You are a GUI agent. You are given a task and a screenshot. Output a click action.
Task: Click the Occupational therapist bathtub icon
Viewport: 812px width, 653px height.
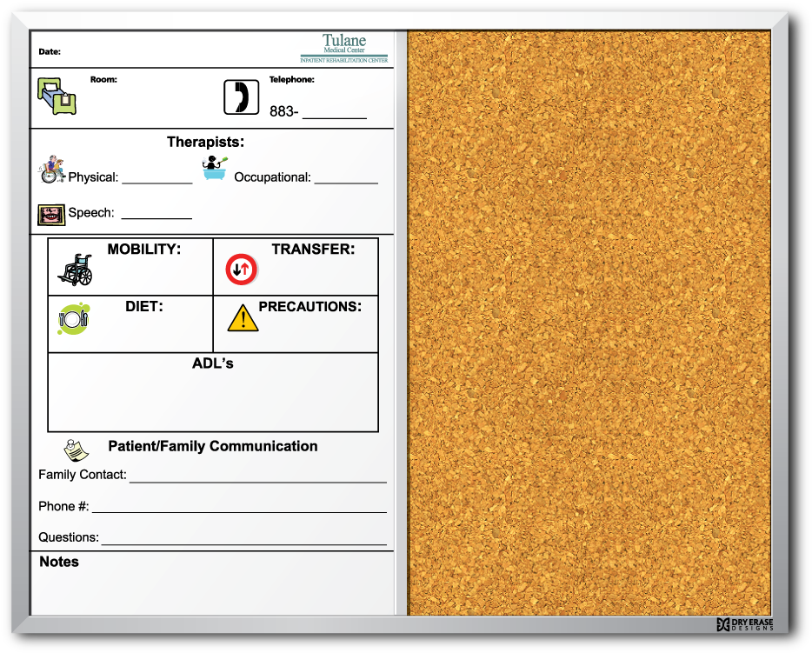tap(215, 169)
